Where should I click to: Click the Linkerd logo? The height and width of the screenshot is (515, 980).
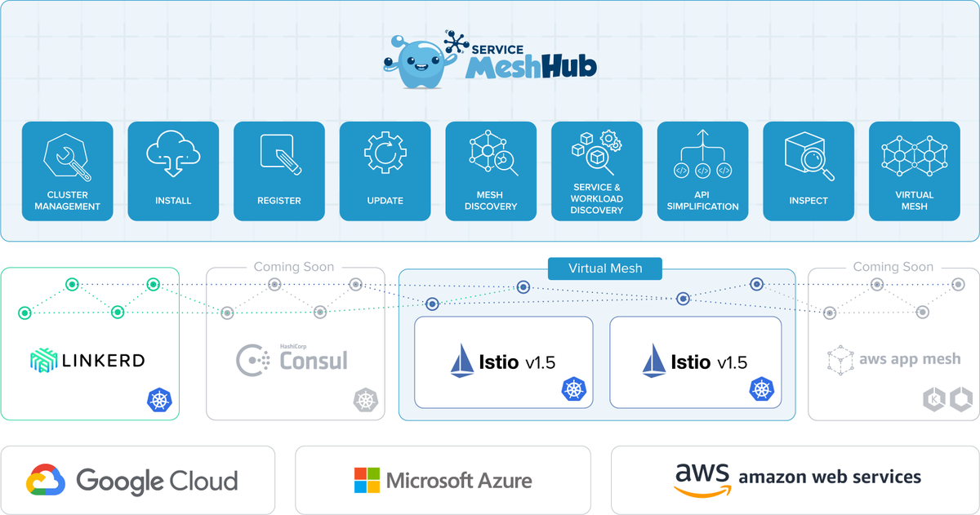coord(87,360)
